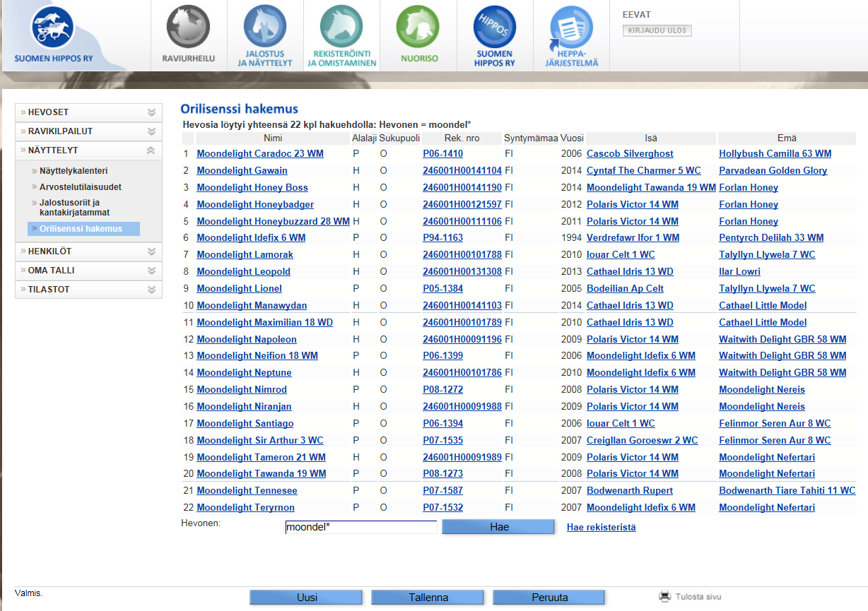Image resolution: width=868 pixels, height=611 pixels.
Task: Open Jalostus ja näyttelyt icon
Action: click(265, 35)
